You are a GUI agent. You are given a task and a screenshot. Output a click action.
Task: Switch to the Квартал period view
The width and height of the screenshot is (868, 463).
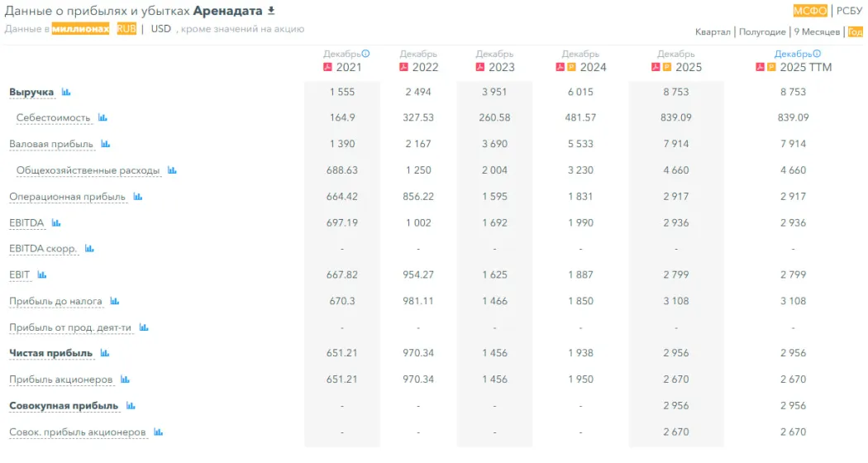coord(713,31)
